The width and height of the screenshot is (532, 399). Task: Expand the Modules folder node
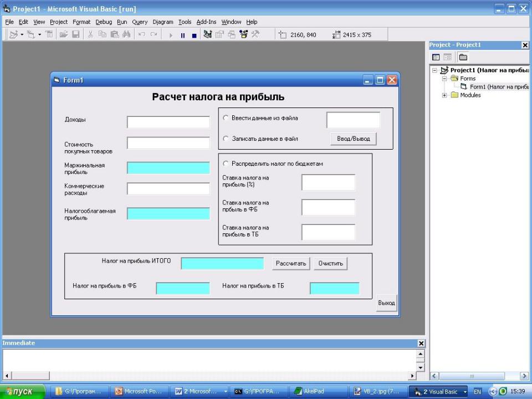444,95
